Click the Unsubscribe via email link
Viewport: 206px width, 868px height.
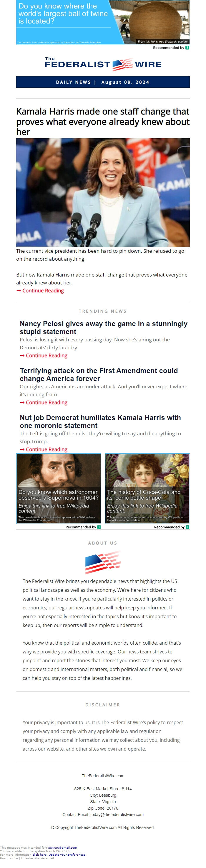(38, 858)
